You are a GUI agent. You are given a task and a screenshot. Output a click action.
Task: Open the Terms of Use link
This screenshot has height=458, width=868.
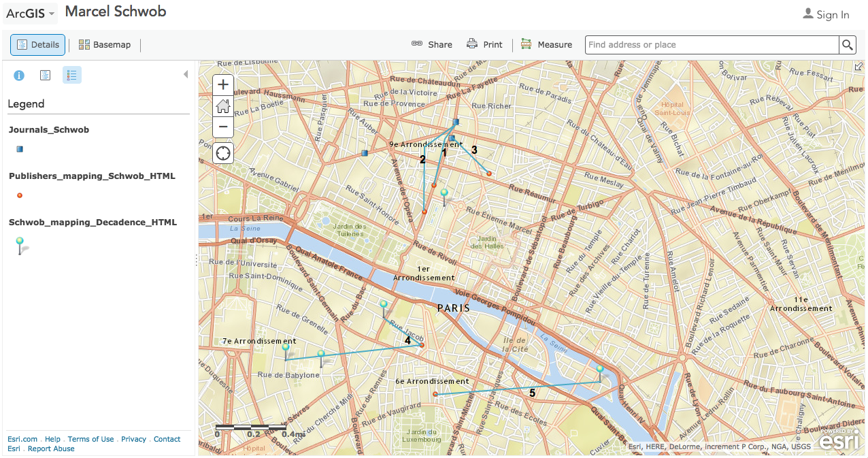(90, 439)
